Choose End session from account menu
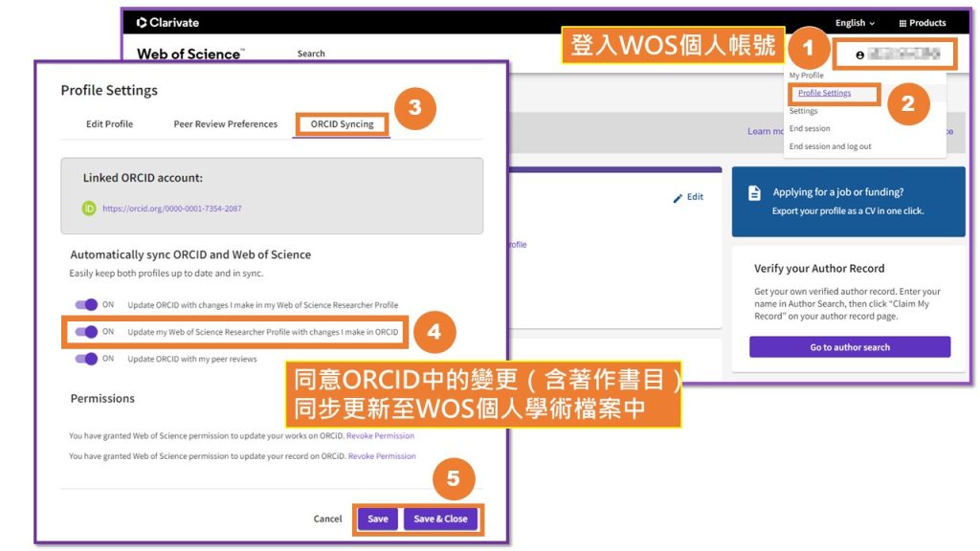Image resolution: width=980 pixels, height=551 pixels. pyautogui.click(x=810, y=128)
